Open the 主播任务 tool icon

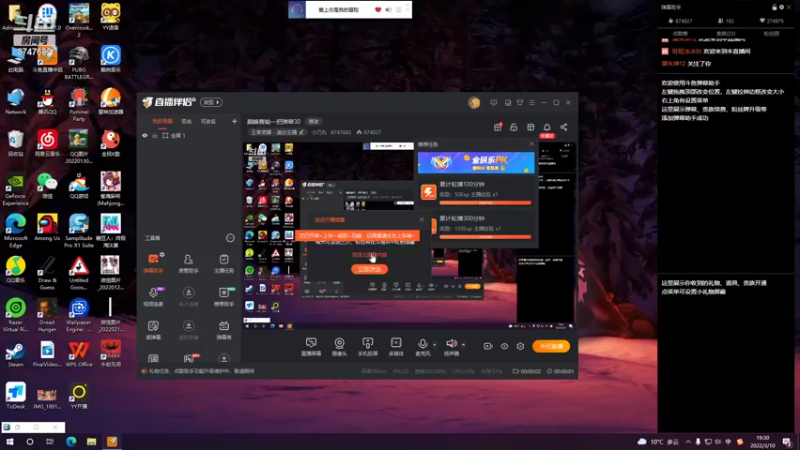pyautogui.click(x=223, y=263)
